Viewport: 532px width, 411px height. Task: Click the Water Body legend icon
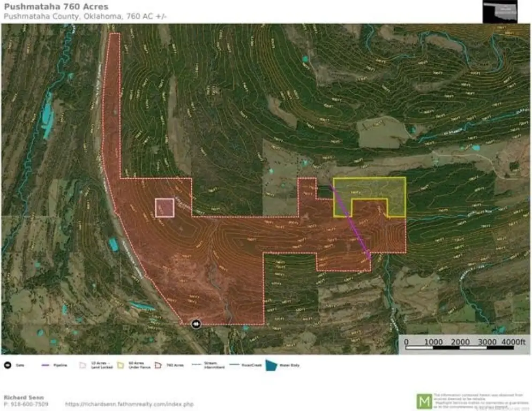coord(273,366)
